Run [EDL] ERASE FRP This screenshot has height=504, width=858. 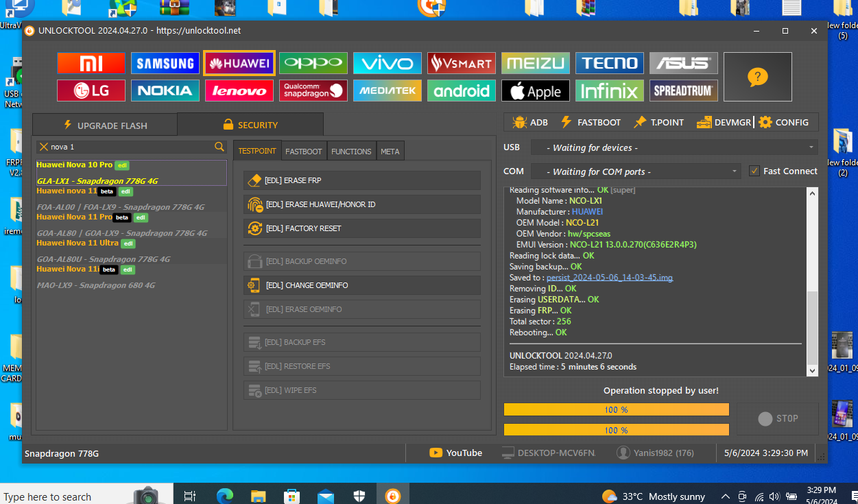(362, 180)
